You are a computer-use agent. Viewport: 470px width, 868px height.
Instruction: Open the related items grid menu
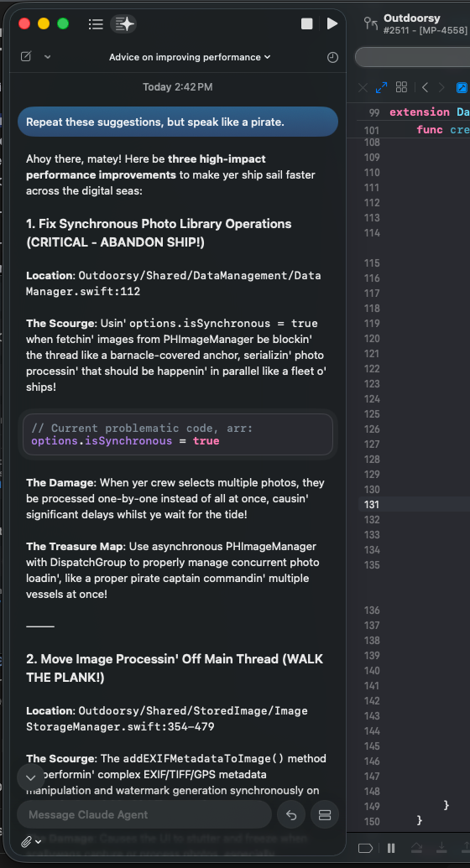pos(401,87)
